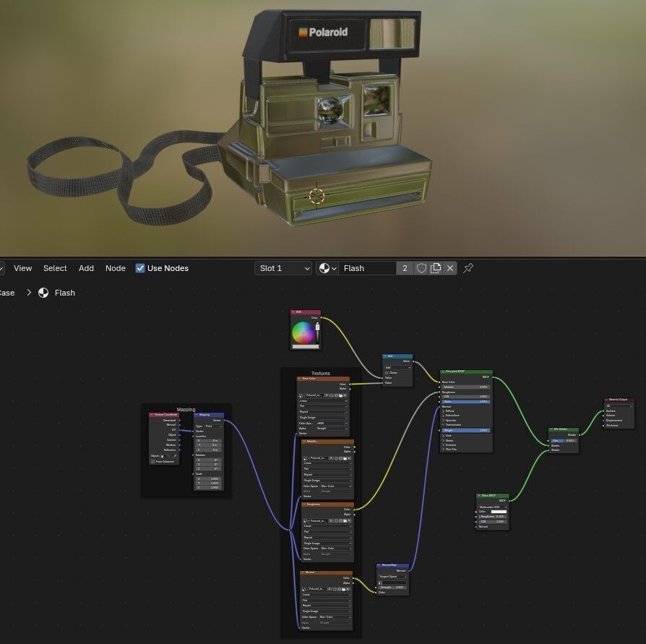
Task: Open the Add operation dropdown in math node
Action: (x=397, y=367)
